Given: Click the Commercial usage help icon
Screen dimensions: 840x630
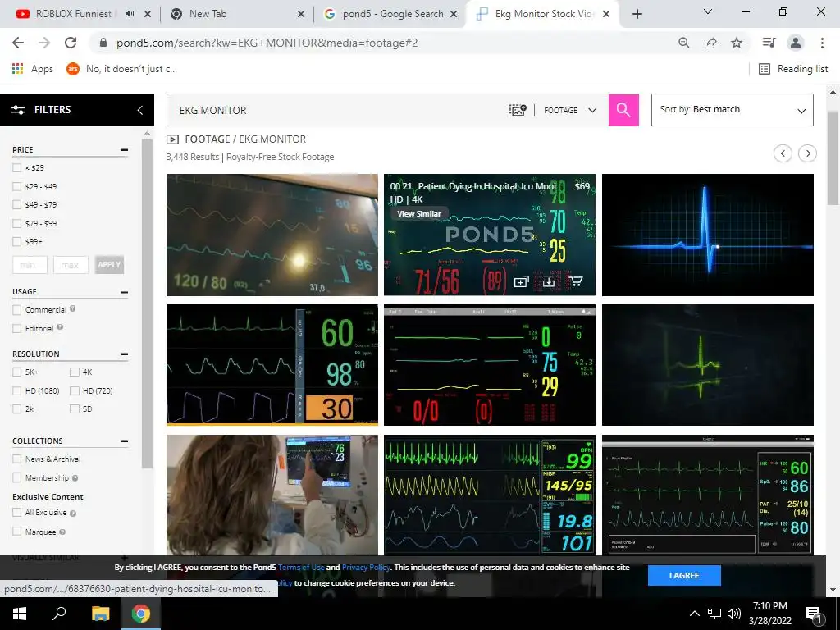Looking at the screenshot, I should click(x=72, y=308).
